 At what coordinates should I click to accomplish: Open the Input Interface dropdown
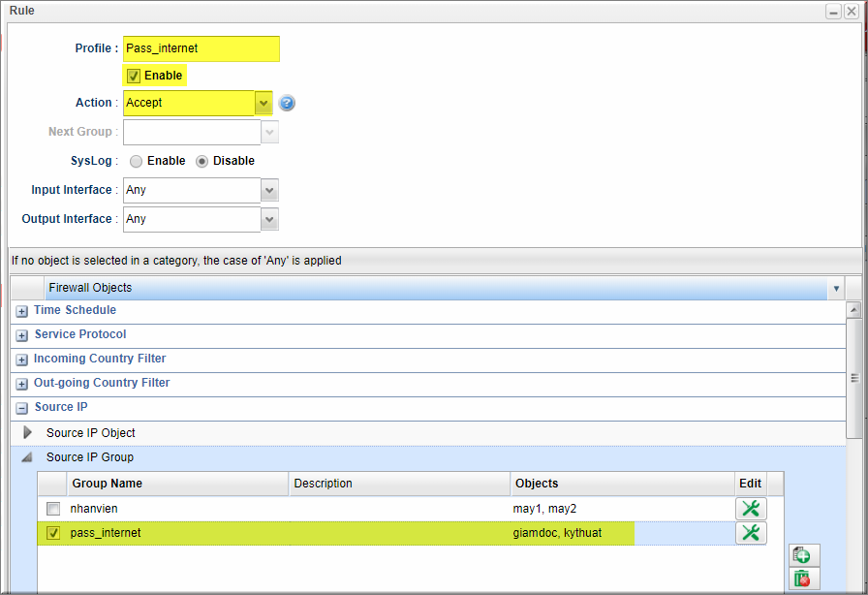pos(269,190)
